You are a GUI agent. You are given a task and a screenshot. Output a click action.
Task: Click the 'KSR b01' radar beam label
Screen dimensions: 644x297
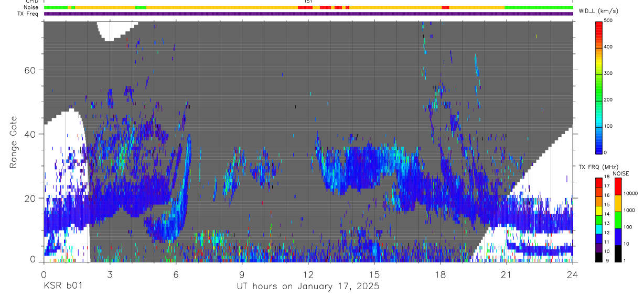pos(62,286)
